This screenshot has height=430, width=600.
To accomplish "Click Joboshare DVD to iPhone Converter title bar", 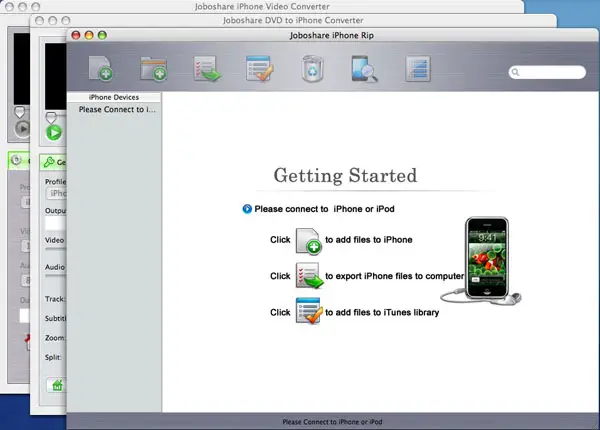I will [x=293, y=20].
